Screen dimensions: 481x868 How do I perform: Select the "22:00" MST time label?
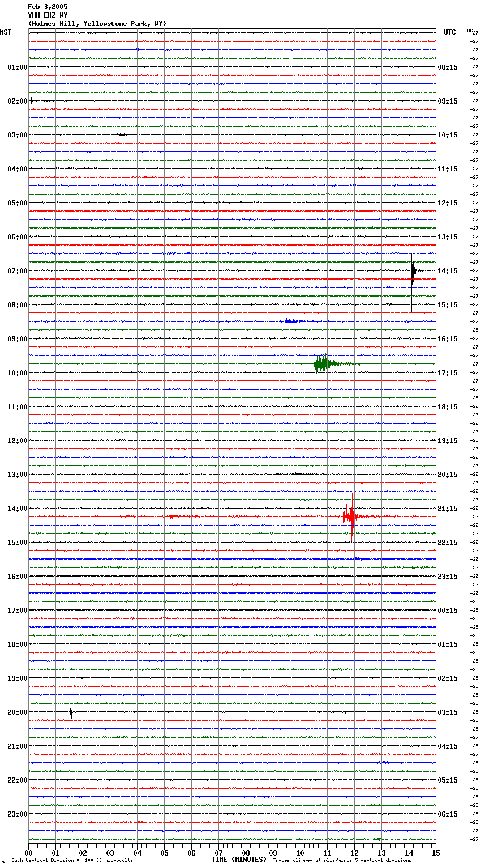click(x=17, y=780)
